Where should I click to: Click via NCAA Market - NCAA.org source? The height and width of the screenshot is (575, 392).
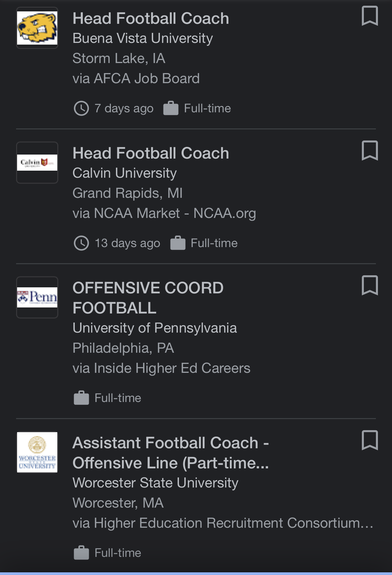(164, 213)
